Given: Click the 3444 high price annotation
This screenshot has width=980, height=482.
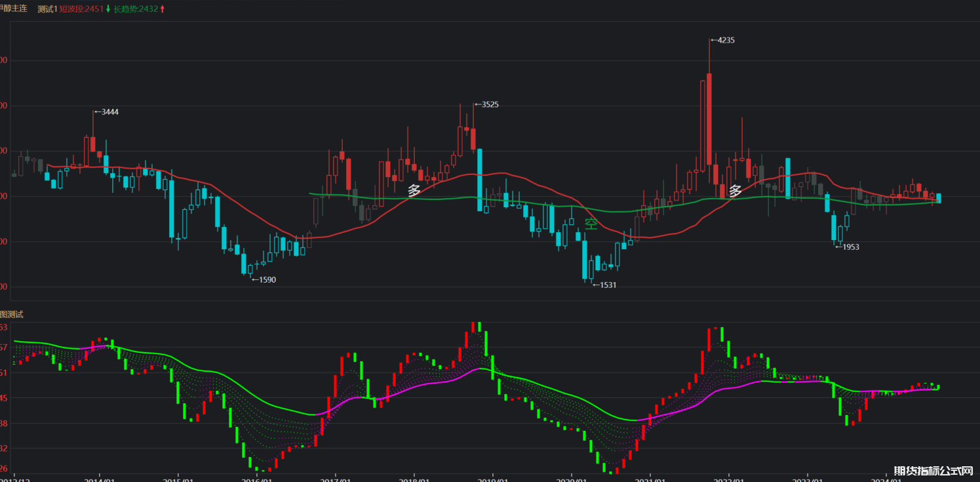Looking at the screenshot, I should [106, 112].
